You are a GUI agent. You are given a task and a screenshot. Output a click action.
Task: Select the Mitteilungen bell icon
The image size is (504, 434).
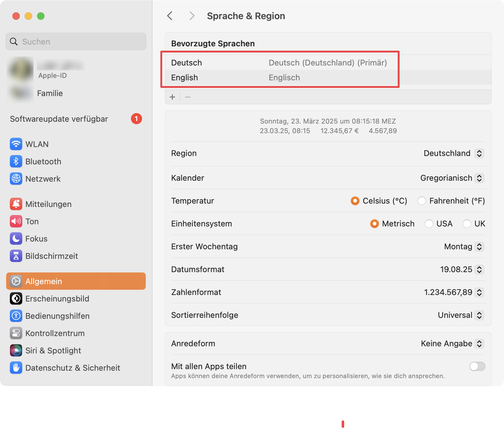[16, 204]
